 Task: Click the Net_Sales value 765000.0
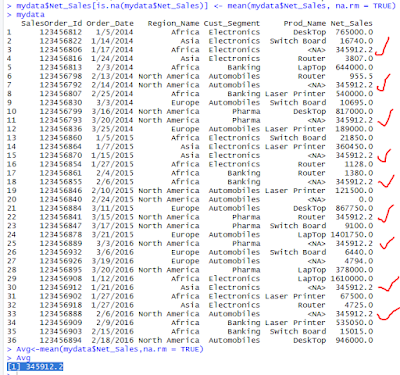click(354, 32)
